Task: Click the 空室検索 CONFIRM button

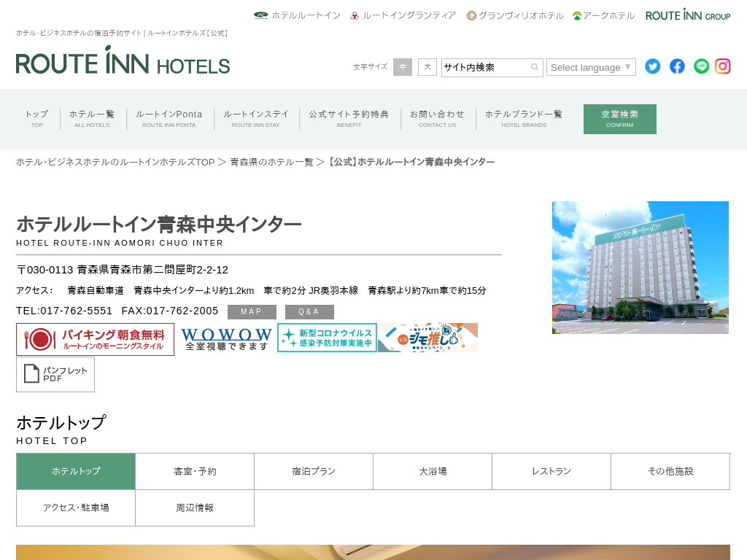Action: (620, 119)
